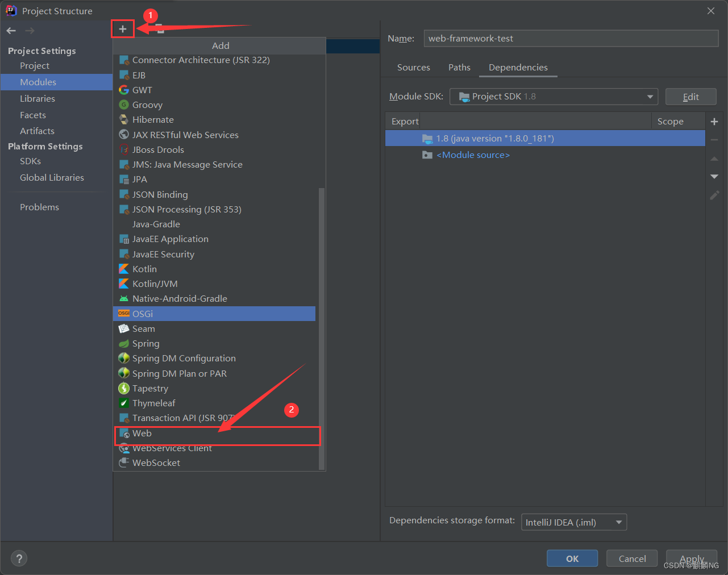Viewport: 728px width, 575px height.
Task: Click the pencil edit dependency icon
Action: coord(714,195)
